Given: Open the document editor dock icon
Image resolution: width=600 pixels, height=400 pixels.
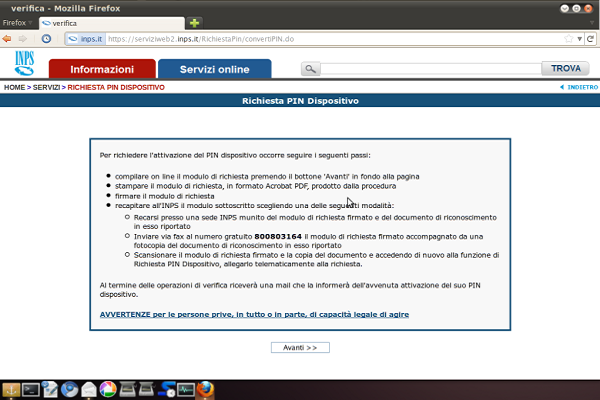Looking at the screenshot, I should coord(50,390).
